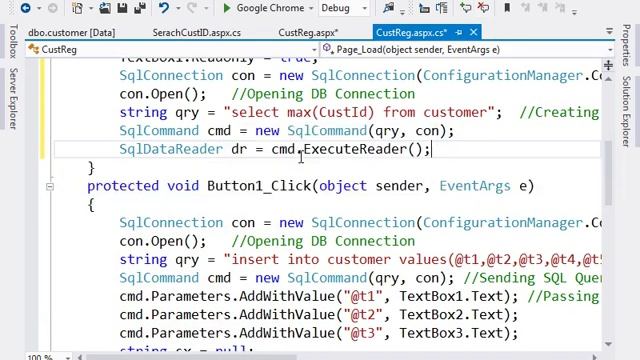Open the Toolbox side panel
640x360 pixels.
click(x=13, y=41)
